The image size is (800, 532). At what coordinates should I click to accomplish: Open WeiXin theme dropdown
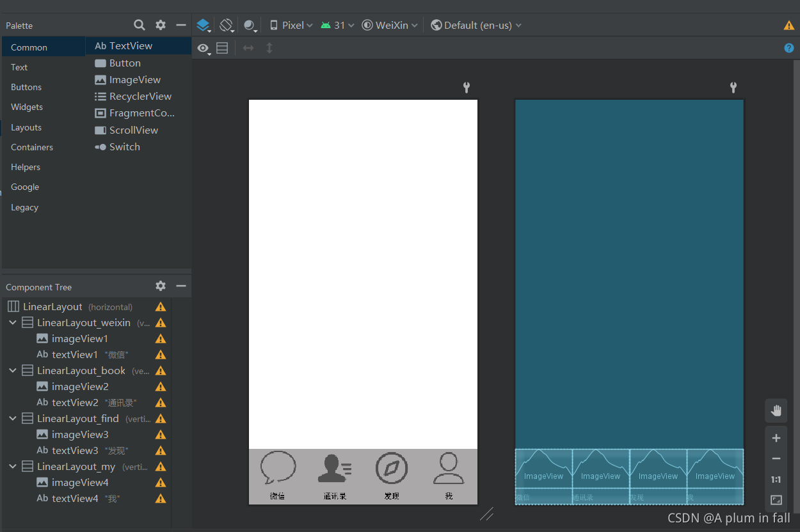(x=390, y=26)
